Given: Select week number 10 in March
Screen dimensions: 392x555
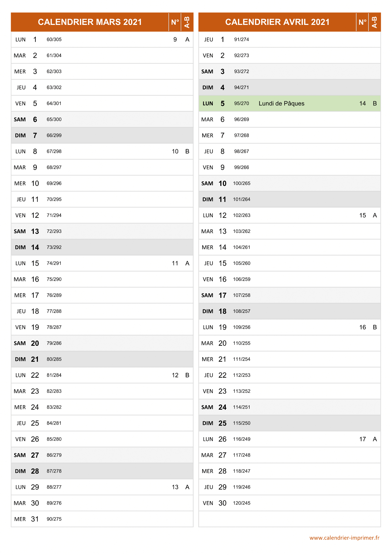Looking at the screenshot, I should point(175,151).
